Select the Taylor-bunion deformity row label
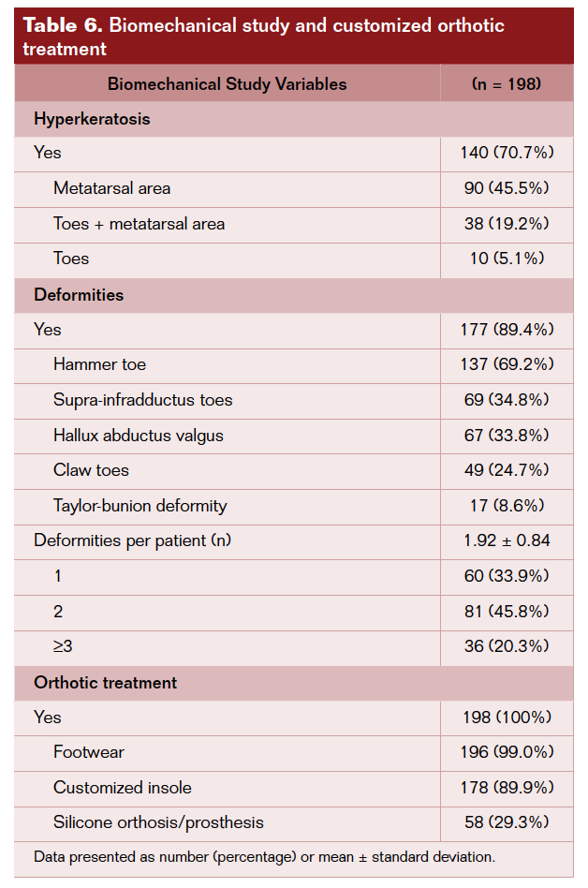Screen dimensions: 588x888 [x=140, y=506]
